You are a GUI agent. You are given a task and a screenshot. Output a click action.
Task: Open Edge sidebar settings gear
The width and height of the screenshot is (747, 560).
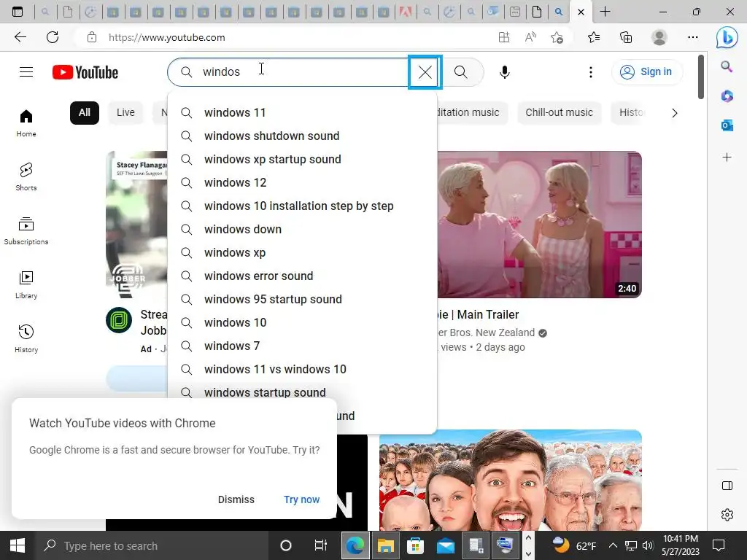tap(727, 515)
